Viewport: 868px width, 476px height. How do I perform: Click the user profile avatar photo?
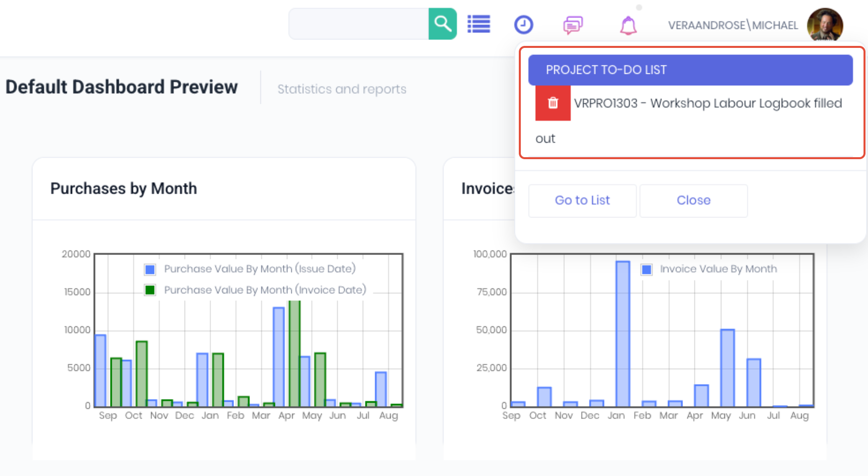(825, 25)
